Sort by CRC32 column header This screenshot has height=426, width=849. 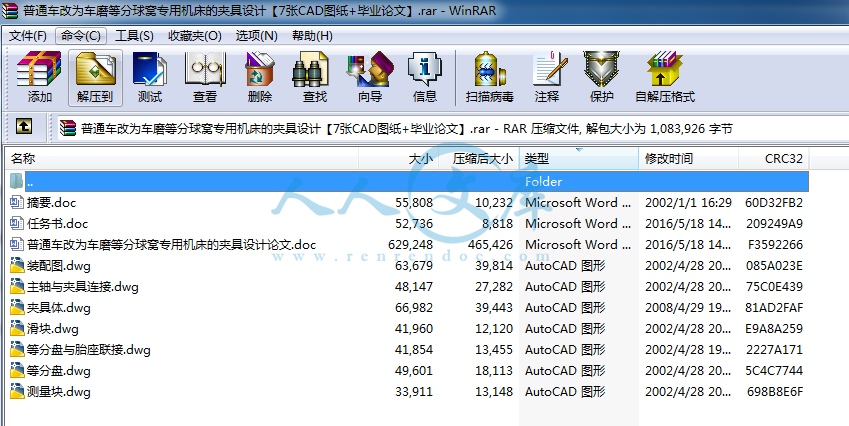click(x=774, y=159)
